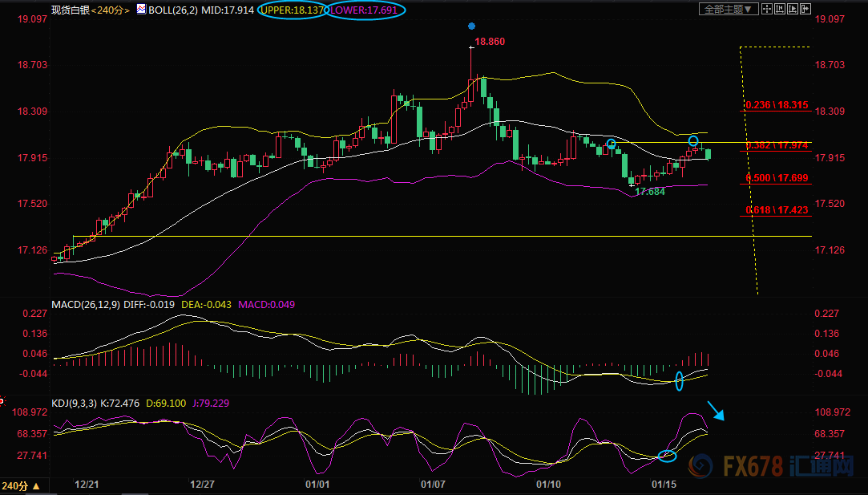Click the blue dot marker above the 18.860 high
This screenshot has height=495, width=868.
click(x=471, y=26)
